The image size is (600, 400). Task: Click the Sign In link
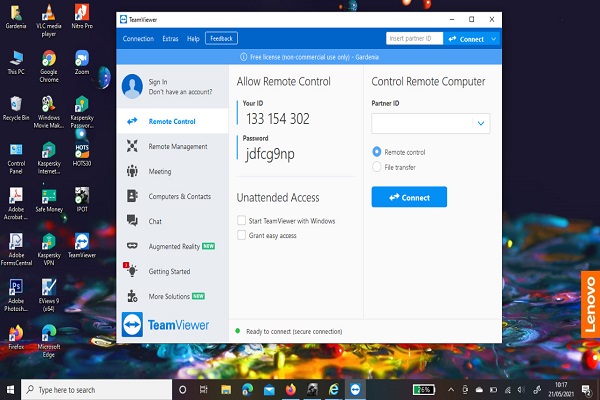pos(158,82)
